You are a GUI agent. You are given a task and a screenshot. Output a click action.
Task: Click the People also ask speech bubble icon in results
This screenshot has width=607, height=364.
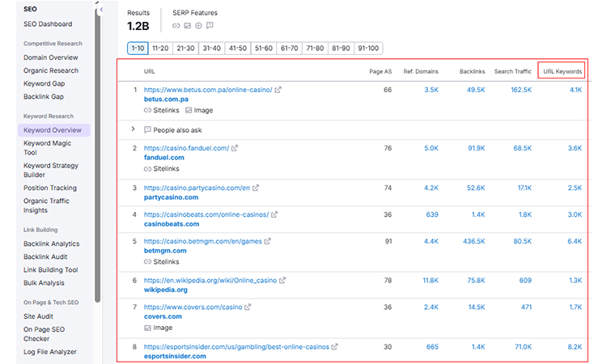pos(147,130)
